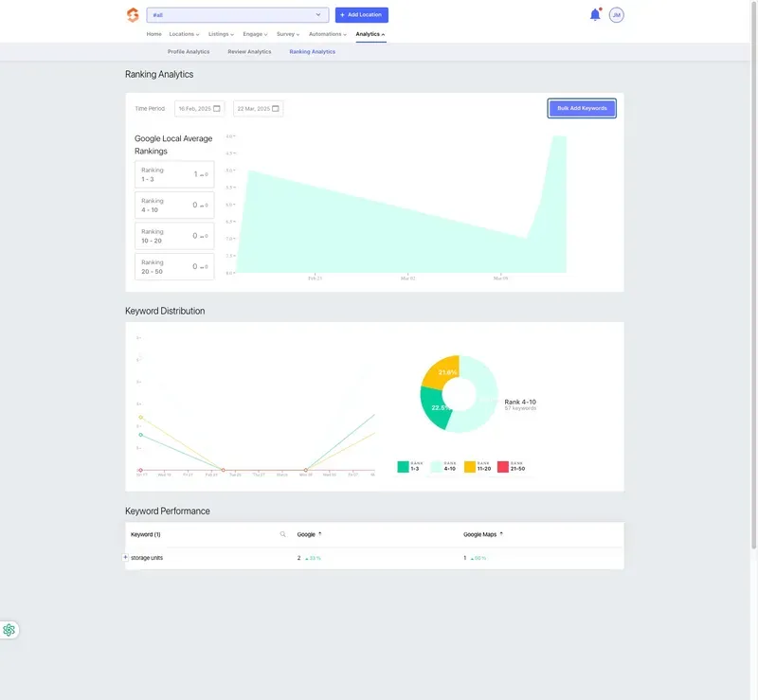
Task: Expand the Engage menu
Action: pyautogui.click(x=255, y=34)
